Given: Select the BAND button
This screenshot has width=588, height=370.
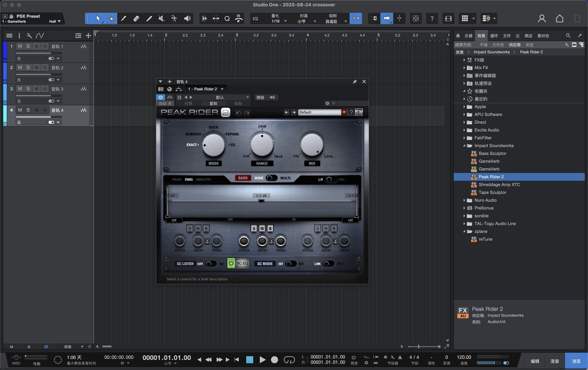Looking at the screenshot, I should coord(243,178).
